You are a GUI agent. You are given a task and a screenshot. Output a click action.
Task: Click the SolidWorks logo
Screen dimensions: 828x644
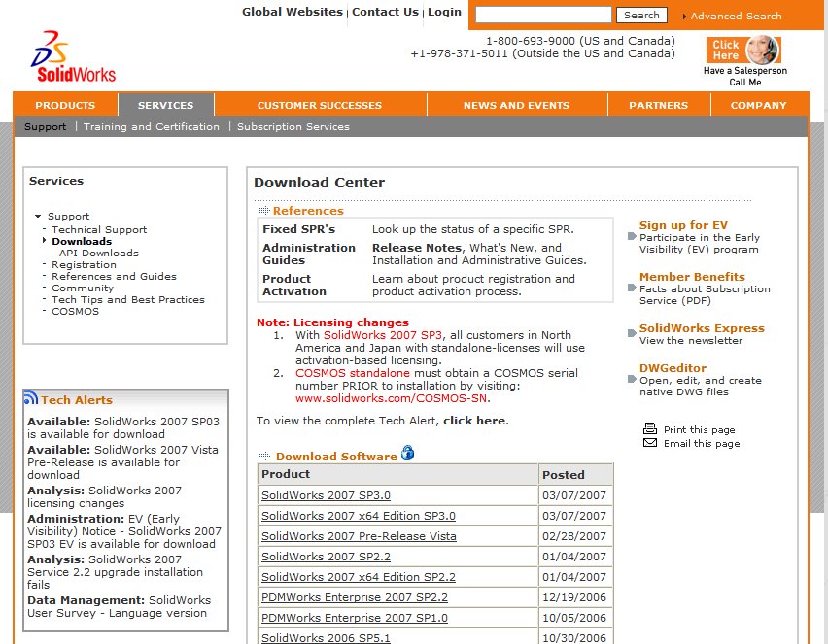tap(73, 56)
